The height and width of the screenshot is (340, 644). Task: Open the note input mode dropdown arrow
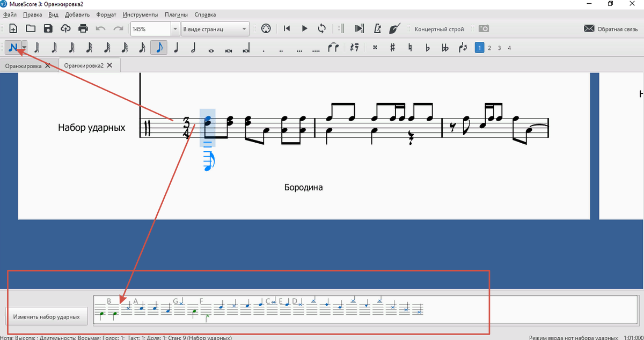[24, 48]
